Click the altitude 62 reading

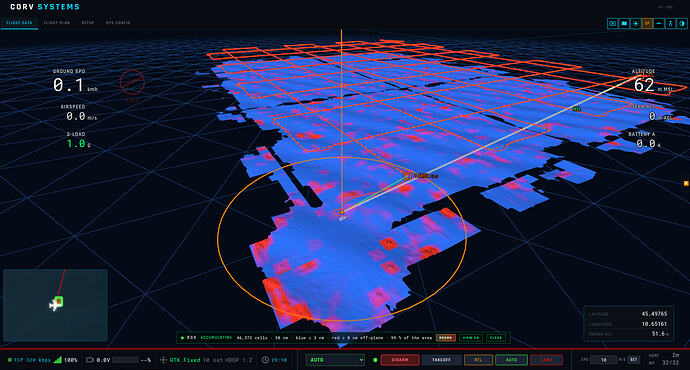point(644,85)
